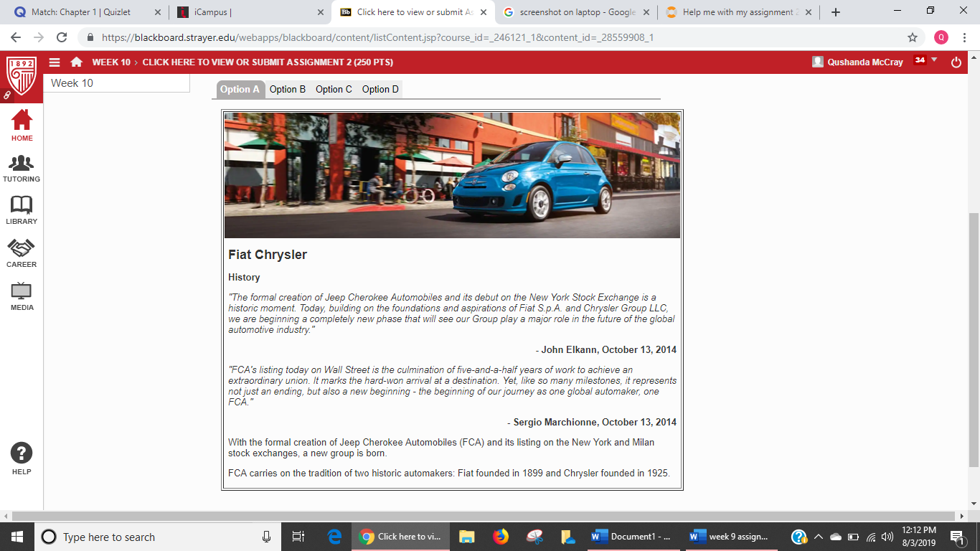Open the 'week 9 assign...' Word window

(730, 537)
